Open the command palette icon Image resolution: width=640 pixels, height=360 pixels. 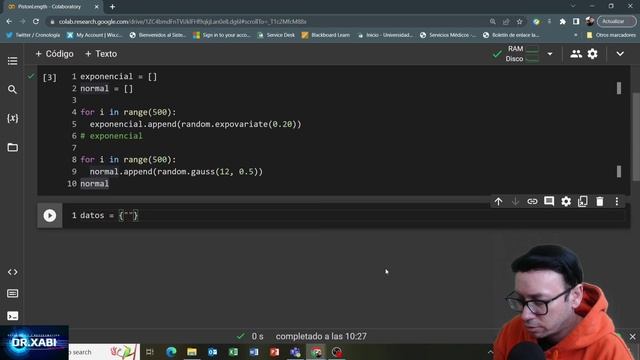coord(12,294)
